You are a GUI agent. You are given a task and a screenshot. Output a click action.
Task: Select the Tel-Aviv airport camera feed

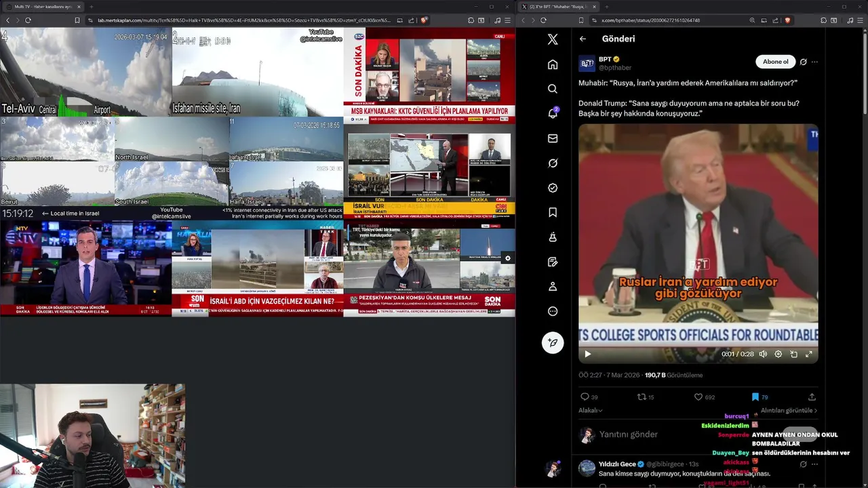85,72
